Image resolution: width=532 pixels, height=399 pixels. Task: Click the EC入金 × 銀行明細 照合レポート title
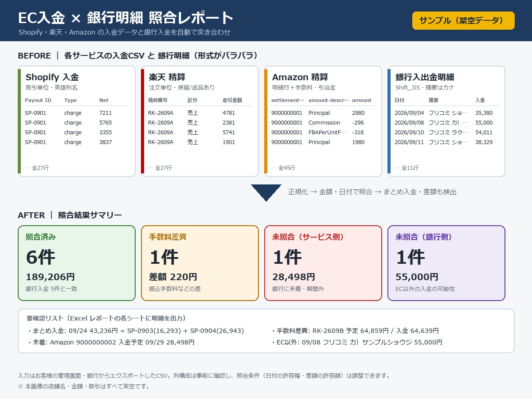(125, 18)
